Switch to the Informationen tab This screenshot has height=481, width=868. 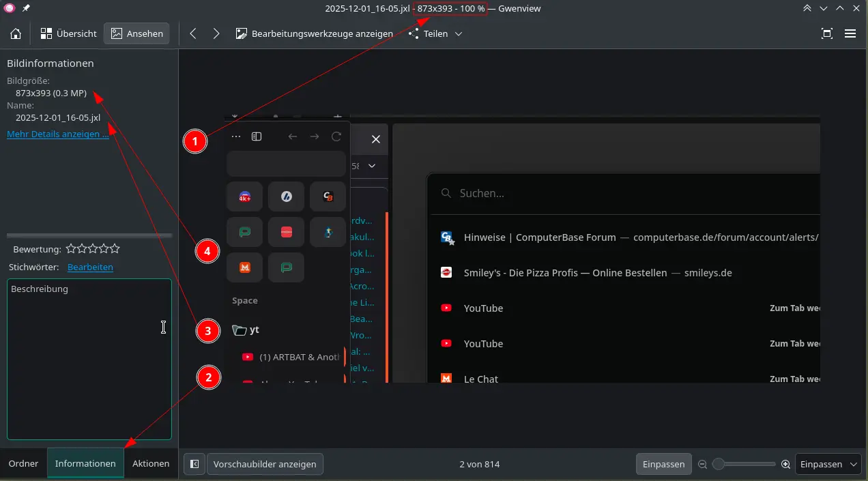[85, 464]
